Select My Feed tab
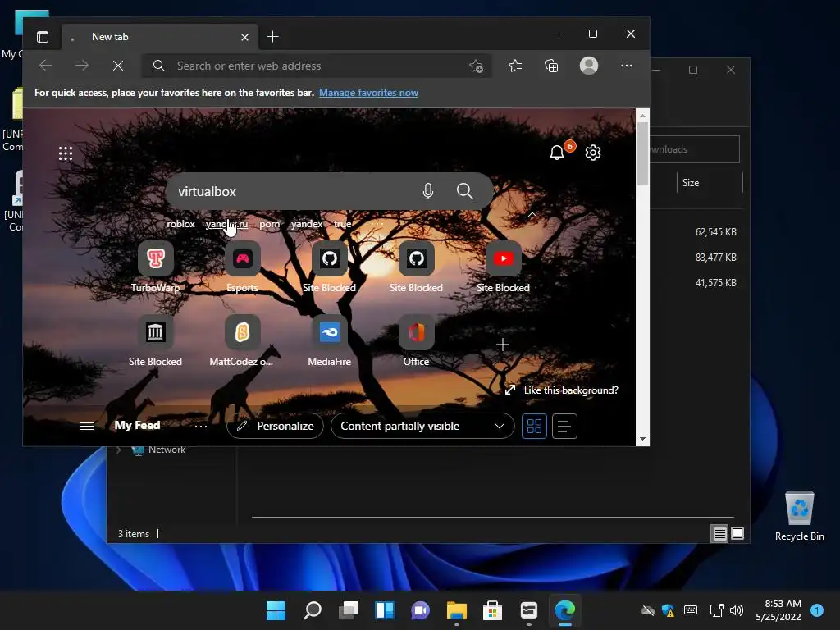This screenshot has height=630, width=840. pyautogui.click(x=137, y=426)
